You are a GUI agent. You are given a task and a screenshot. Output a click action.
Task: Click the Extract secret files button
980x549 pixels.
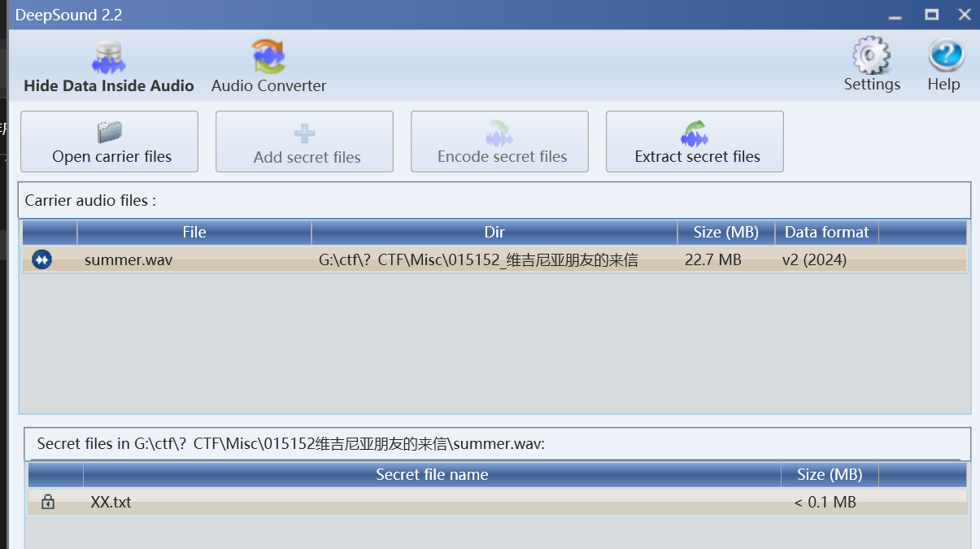click(x=695, y=142)
